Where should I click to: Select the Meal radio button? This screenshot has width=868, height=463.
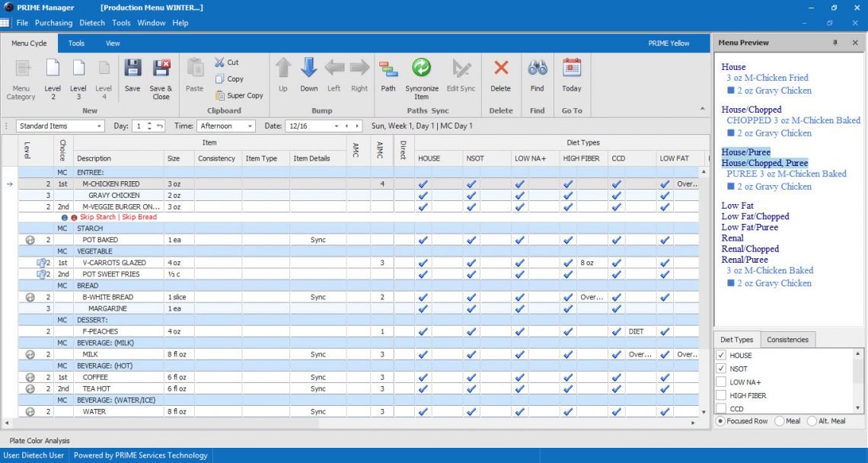coord(780,421)
